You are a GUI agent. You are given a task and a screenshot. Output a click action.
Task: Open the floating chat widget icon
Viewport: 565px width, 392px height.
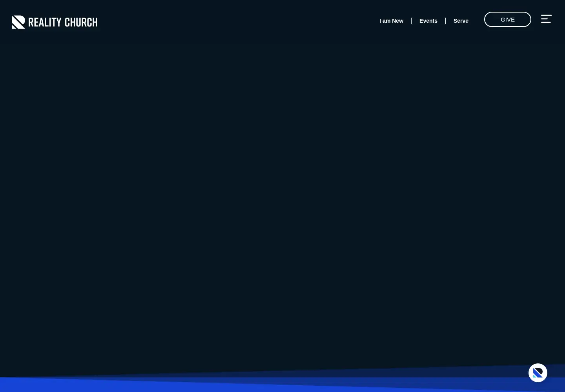coord(538,373)
